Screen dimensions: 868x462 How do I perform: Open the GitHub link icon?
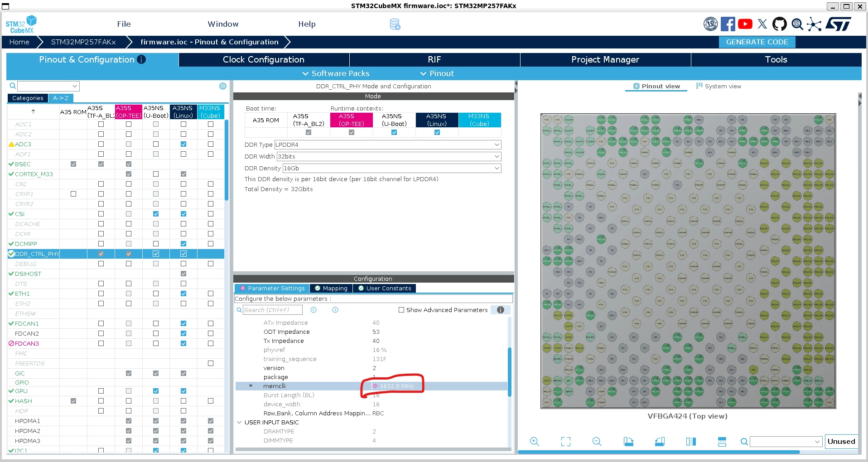click(780, 24)
